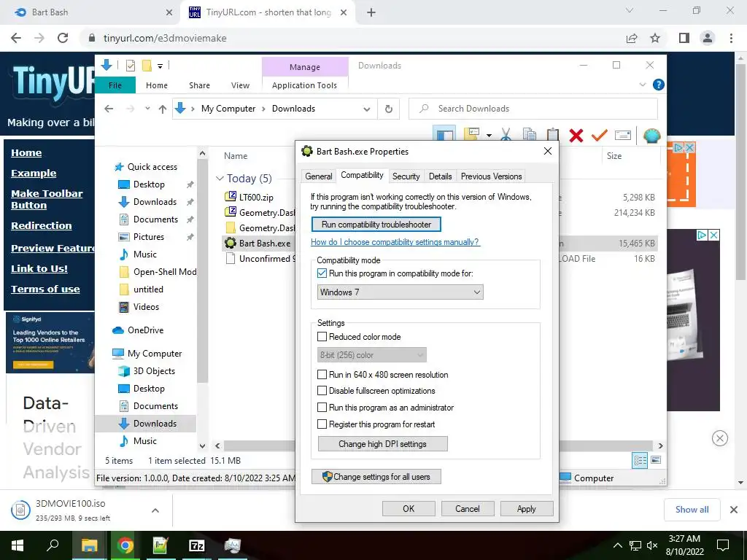
Task: Click the red X Delete icon in Explorer toolbar
Action: click(x=576, y=136)
